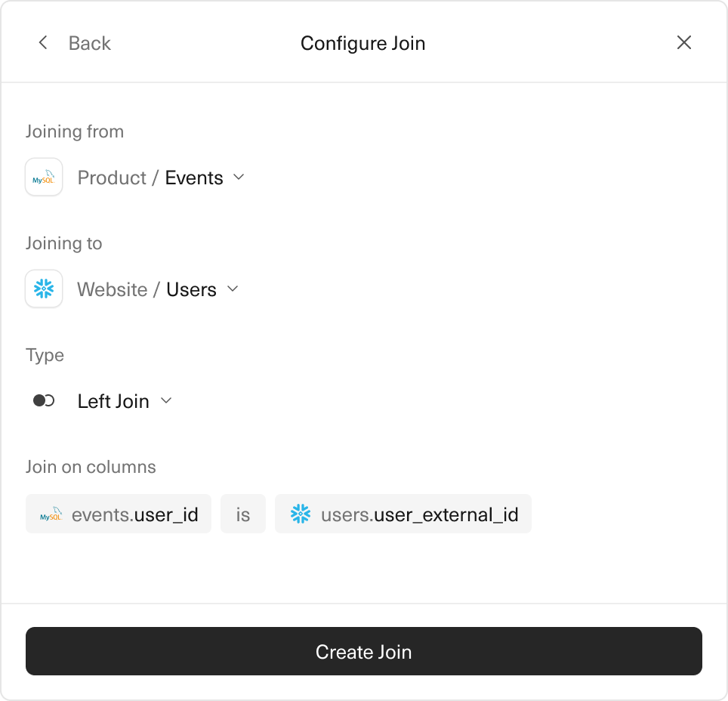The height and width of the screenshot is (701, 728).
Task: Open the Website / Users table selector
Action: point(147,290)
